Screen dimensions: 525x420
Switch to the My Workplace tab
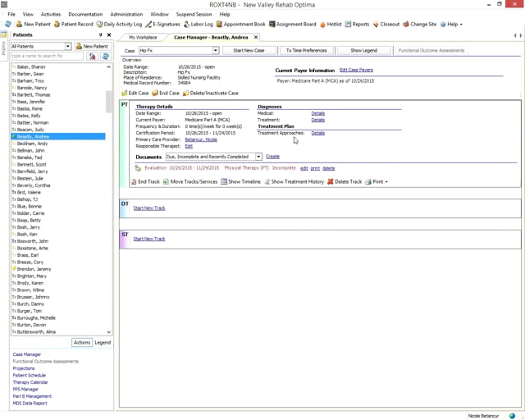click(x=143, y=37)
